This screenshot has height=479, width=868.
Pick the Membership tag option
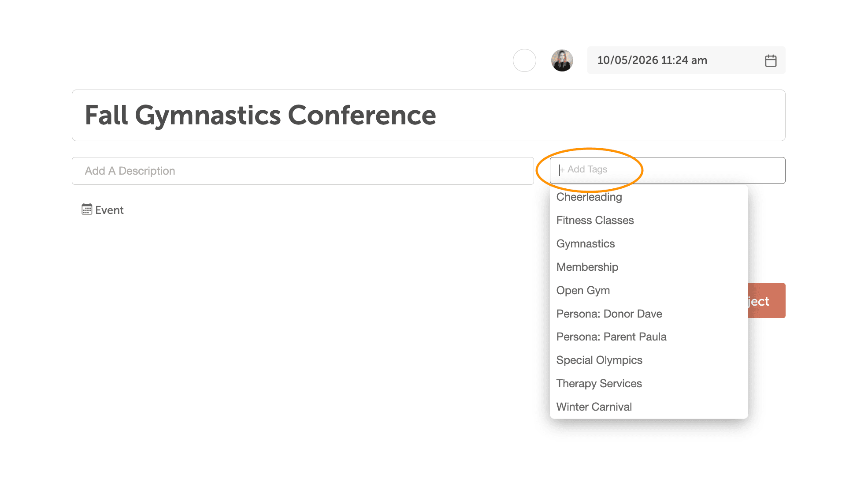[587, 267]
